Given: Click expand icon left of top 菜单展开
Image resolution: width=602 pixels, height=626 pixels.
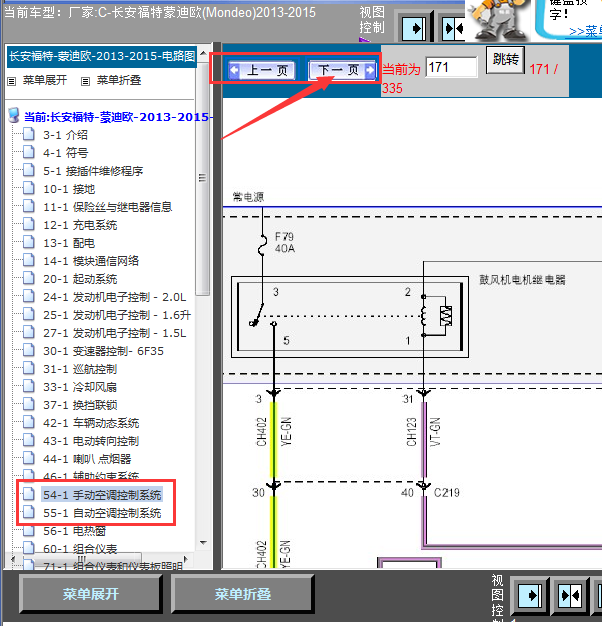Looking at the screenshot, I should tap(12, 81).
